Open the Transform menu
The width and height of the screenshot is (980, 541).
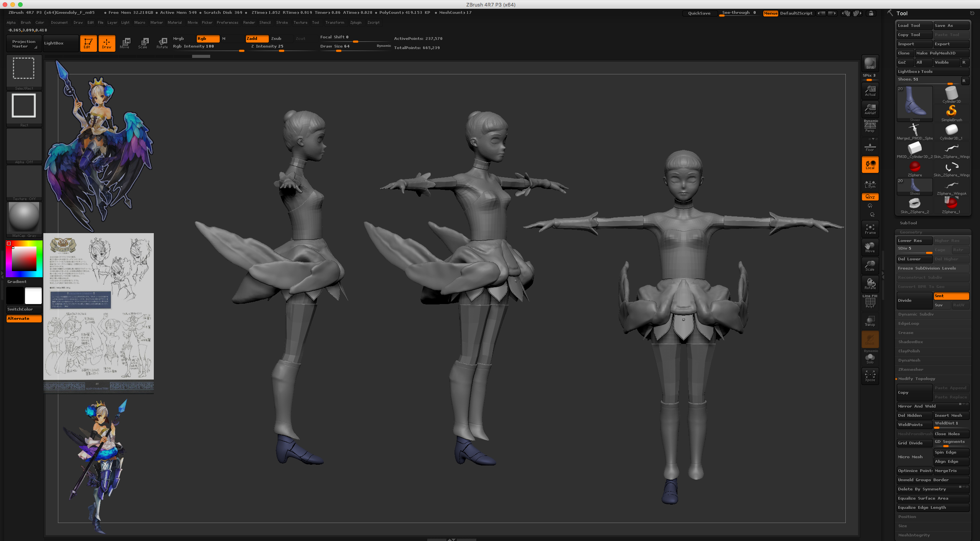[335, 23]
